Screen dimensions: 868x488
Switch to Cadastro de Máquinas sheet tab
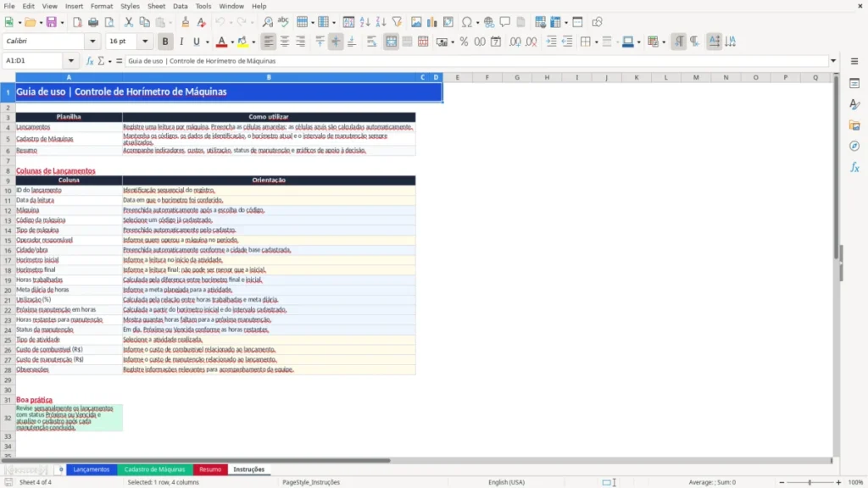point(154,469)
